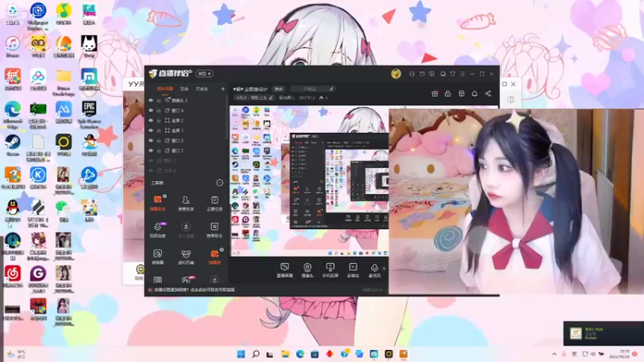Lock the 摄像头 2 camera source
644x362 pixels.
pos(159,100)
